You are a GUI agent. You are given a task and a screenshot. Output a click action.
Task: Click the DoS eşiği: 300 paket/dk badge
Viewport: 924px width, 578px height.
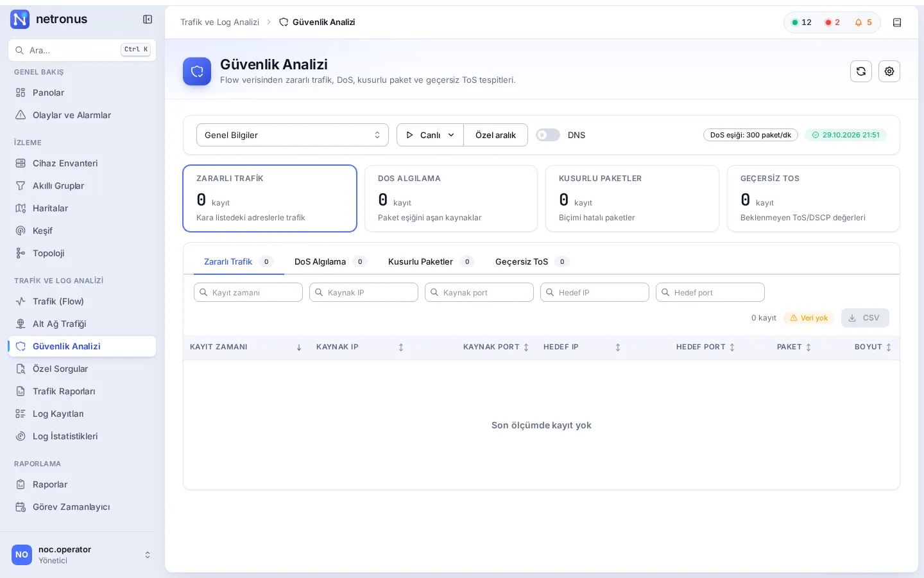751,135
